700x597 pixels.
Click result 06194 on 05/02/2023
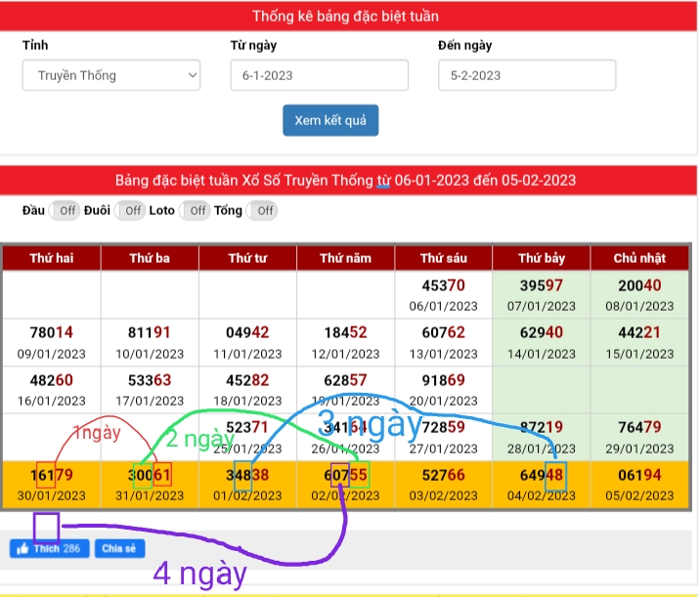639,475
